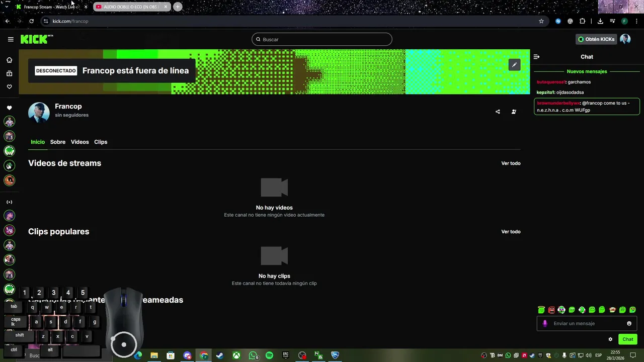644x362 pixels.
Task: Switch to the Sobre tab
Action: [x=58, y=142]
